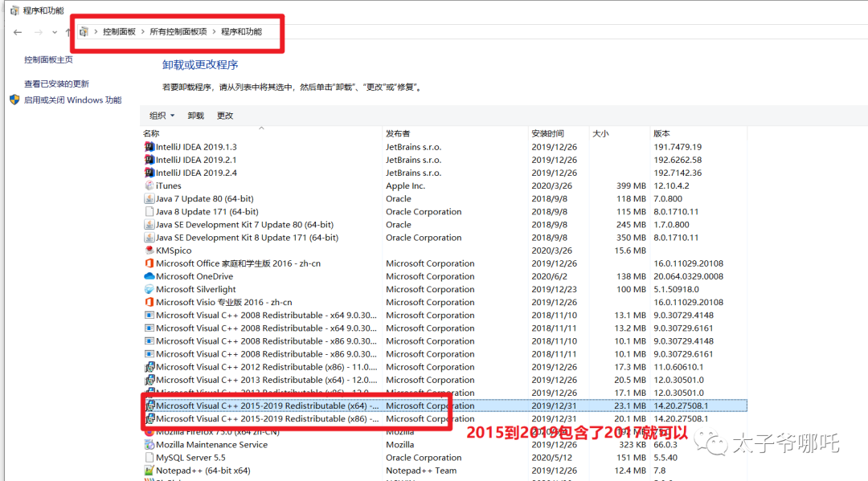Click the shield icon beside Windows 功能
Viewport: 868px width, 481px height.
click(15, 100)
